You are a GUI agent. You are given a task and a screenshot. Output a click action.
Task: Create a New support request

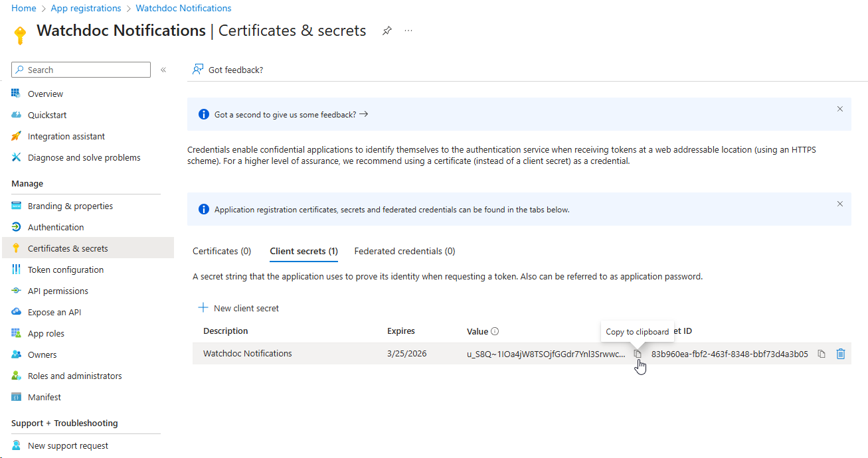click(68, 445)
